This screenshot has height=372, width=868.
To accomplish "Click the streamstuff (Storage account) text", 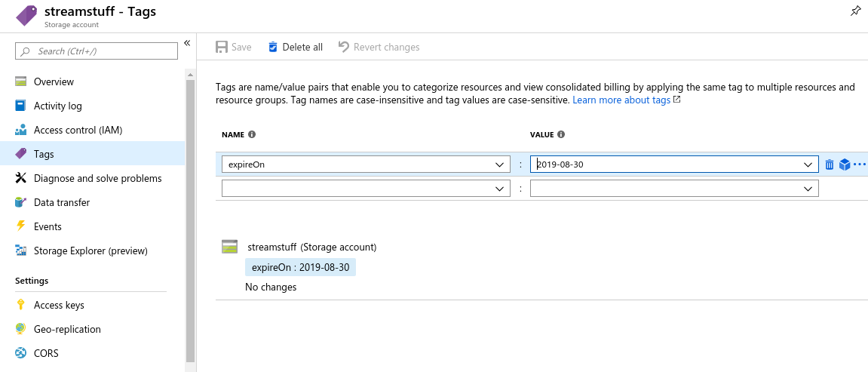I will coord(312,247).
